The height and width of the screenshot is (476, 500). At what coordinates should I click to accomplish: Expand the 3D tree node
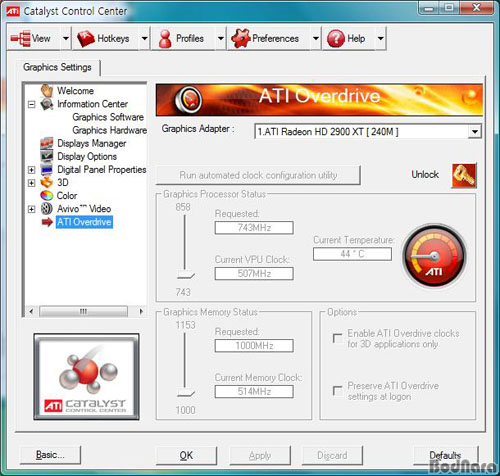pos(31,183)
